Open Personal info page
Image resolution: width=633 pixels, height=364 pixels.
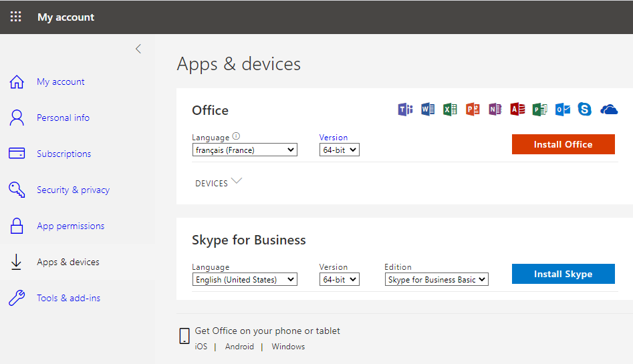(63, 118)
